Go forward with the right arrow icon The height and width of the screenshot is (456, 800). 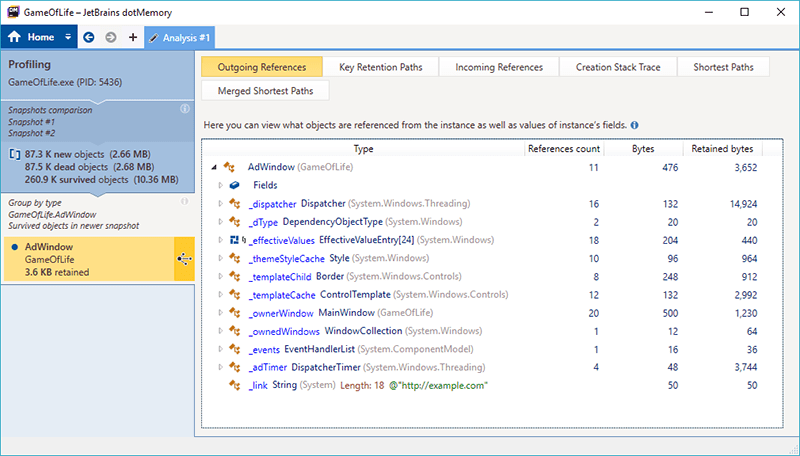tap(111, 37)
